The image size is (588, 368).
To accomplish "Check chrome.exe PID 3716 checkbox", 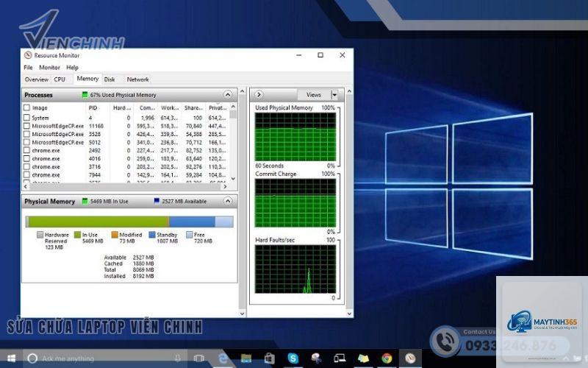I will click(26, 167).
